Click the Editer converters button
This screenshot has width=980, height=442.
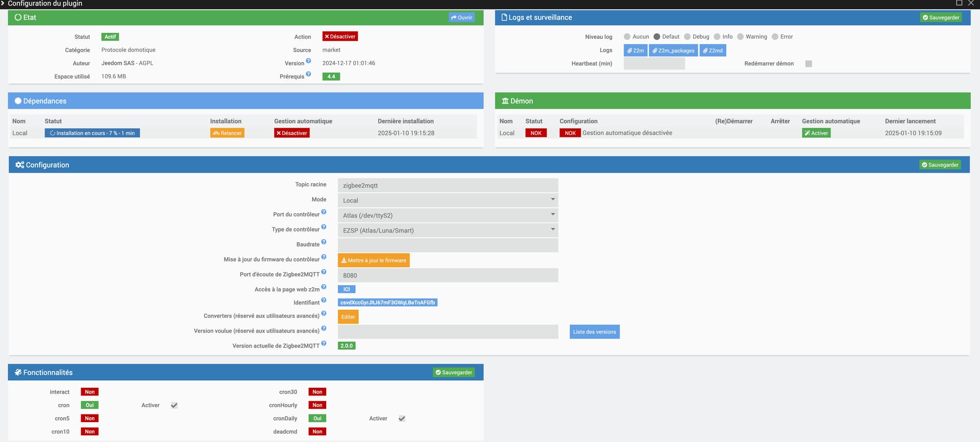[x=348, y=317]
